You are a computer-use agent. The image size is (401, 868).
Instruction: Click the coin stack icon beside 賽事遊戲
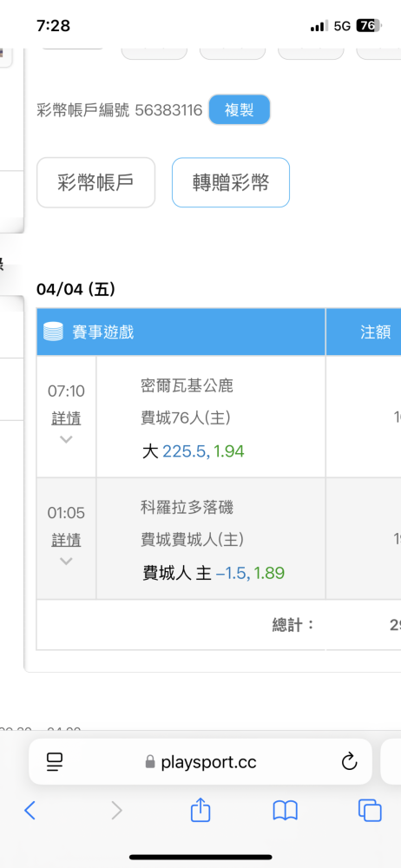[x=54, y=332]
